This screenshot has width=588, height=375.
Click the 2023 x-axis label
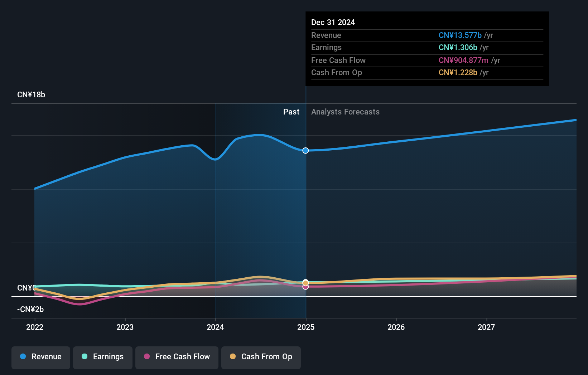(125, 327)
